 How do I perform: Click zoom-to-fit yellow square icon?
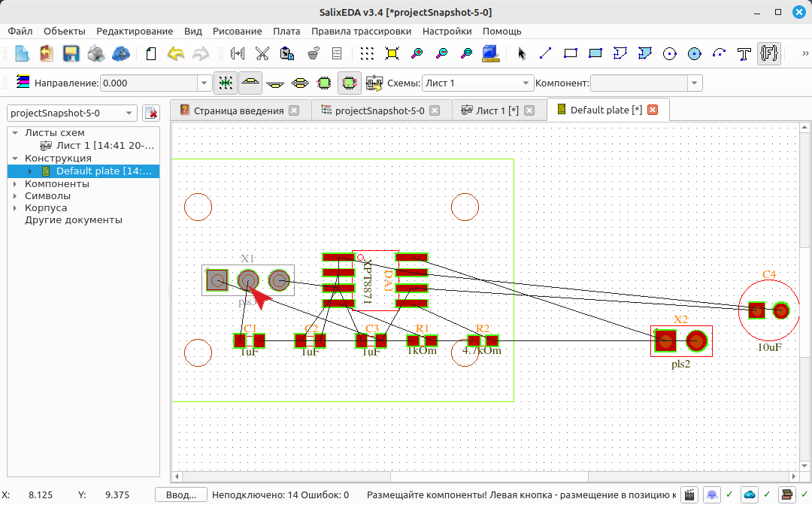click(392, 53)
